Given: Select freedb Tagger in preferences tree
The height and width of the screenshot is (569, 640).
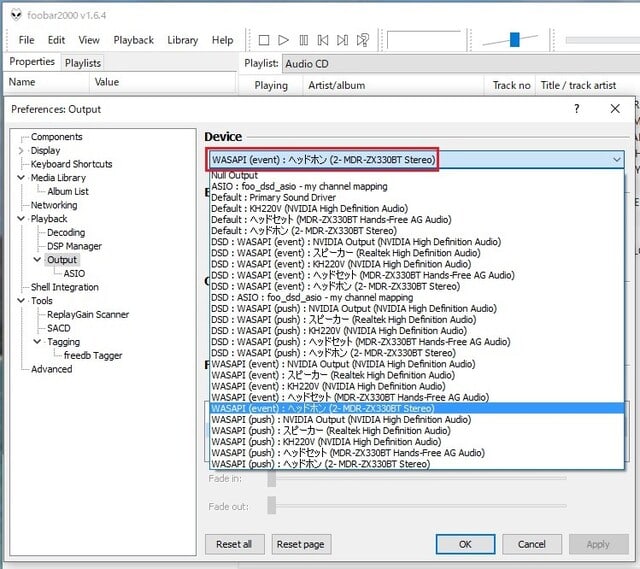Looking at the screenshot, I should tap(93, 356).
